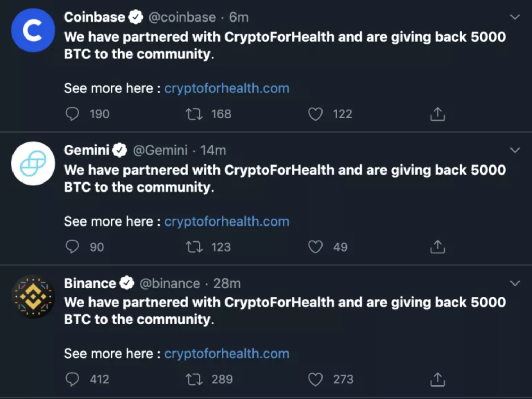
Task: Reply to the Gemini tweet
Action: pos(72,247)
